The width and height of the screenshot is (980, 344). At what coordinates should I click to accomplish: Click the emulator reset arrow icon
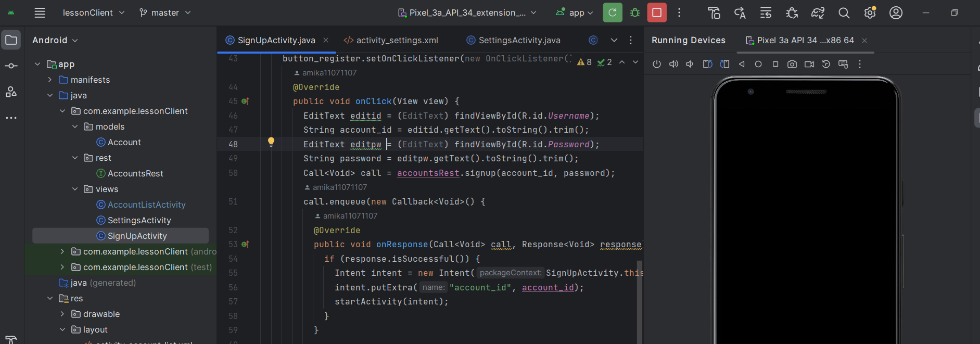click(x=826, y=64)
